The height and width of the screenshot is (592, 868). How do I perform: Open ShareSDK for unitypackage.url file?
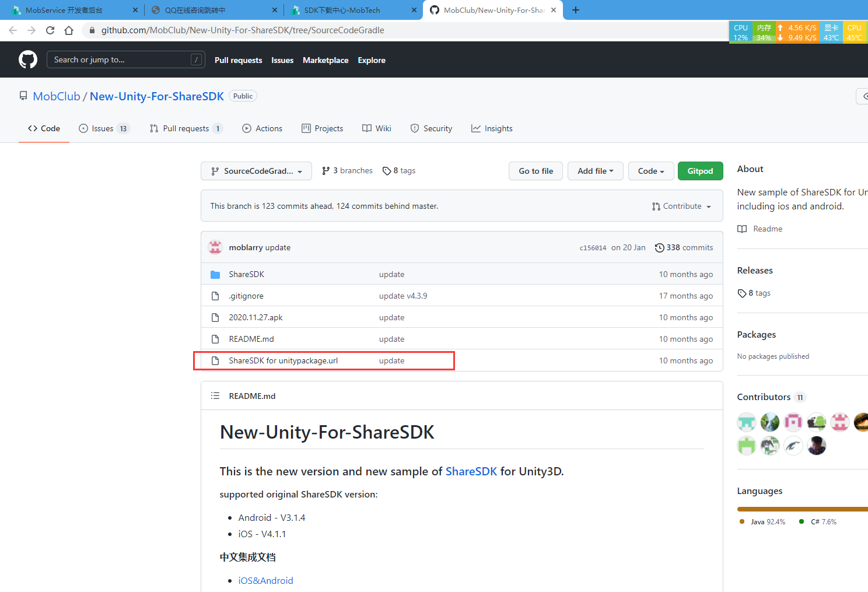tap(283, 360)
